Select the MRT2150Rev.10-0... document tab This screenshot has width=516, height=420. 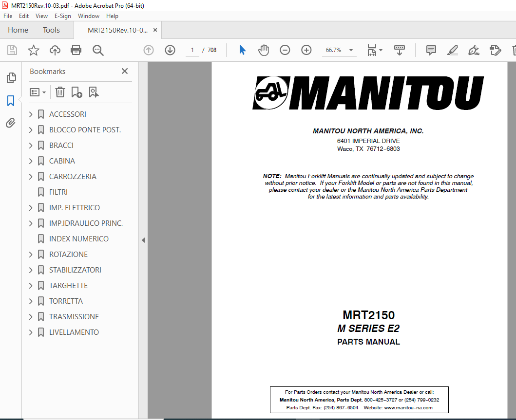point(117,30)
